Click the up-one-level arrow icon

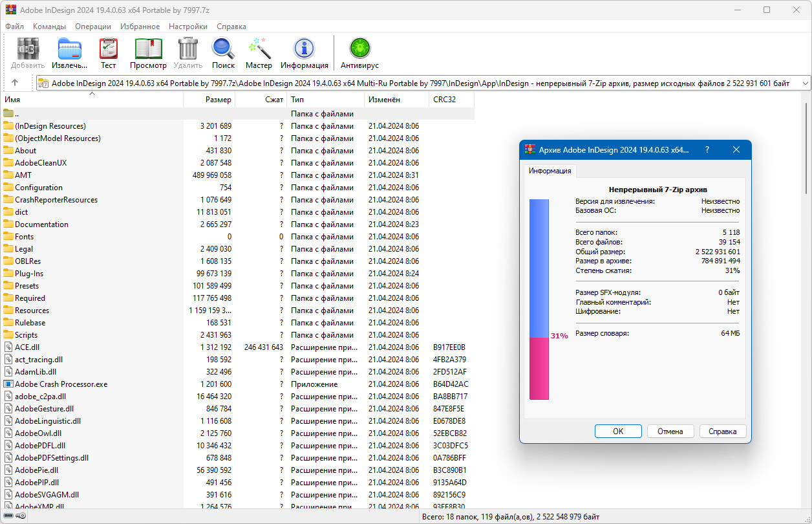pyautogui.click(x=15, y=83)
